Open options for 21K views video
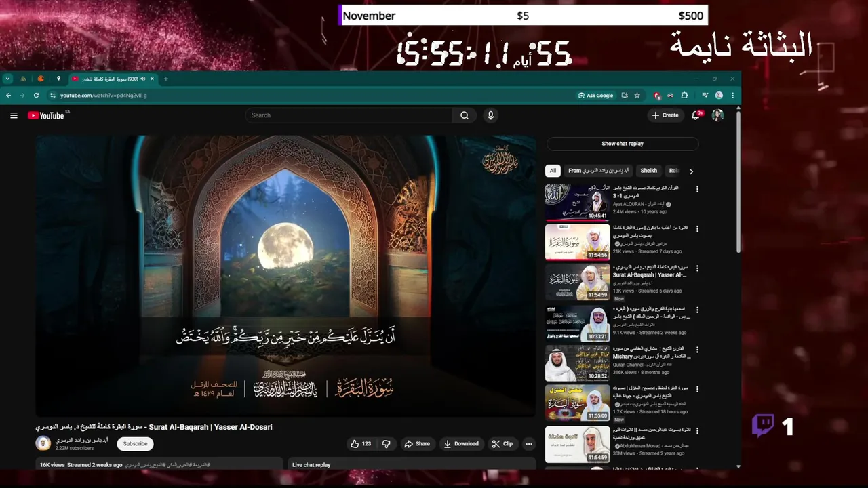868x488 pixels. click(x=697, y=229)
